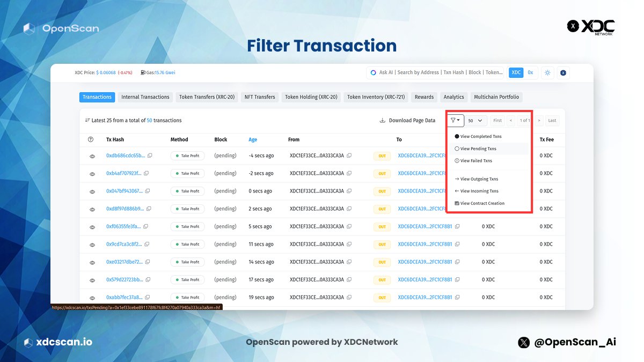Go to the Last page
Screen dimensions: 644x362
[552, 121]
